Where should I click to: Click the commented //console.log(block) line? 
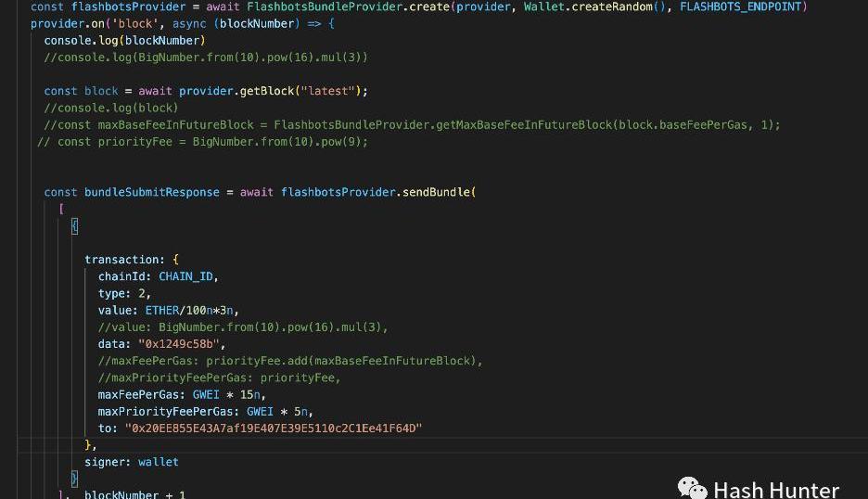110,108
